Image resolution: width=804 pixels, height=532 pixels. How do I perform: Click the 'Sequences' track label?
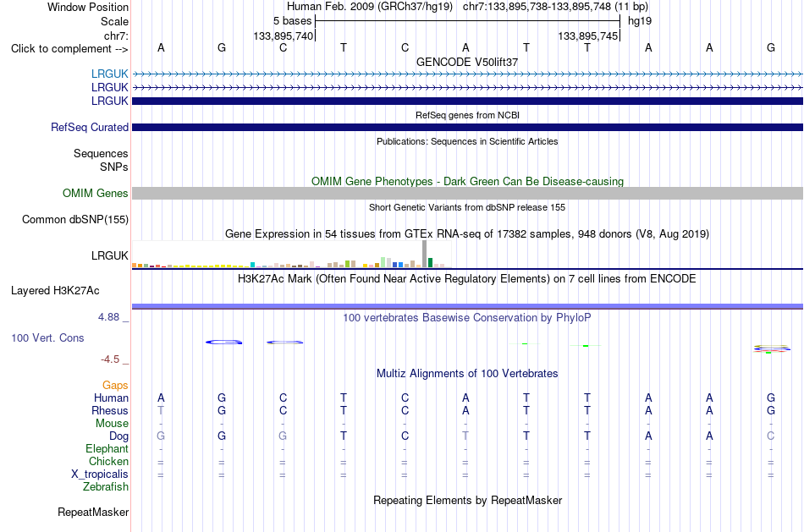coord(101,153)
